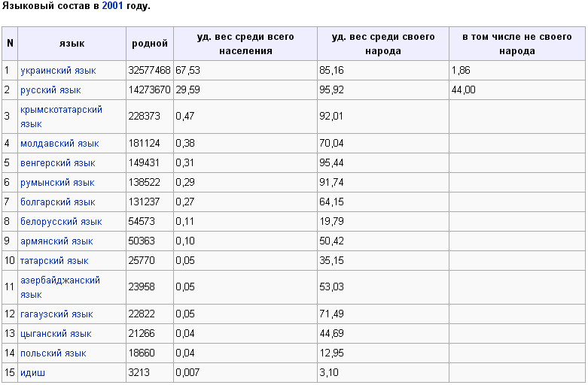Click the 32577468 cell for Ukrainian
This screenshot has width=588, height=385.
pyautogui.click(x=149, y=71)
